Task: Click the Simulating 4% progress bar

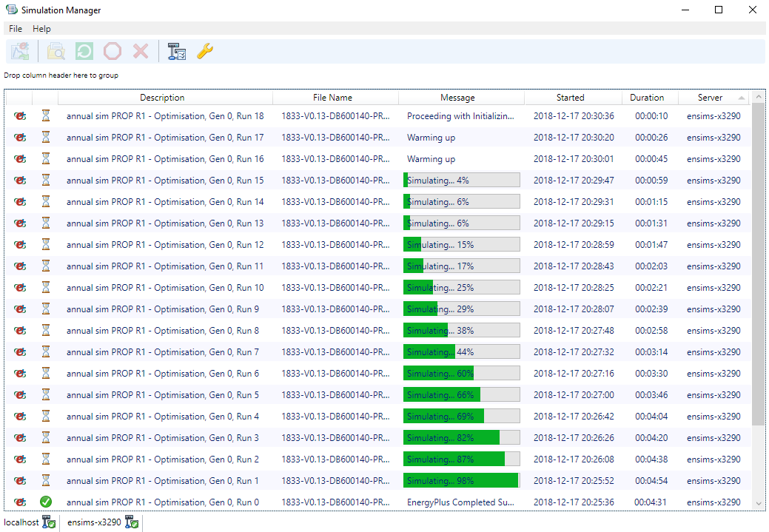Action: tap(462, 181)
